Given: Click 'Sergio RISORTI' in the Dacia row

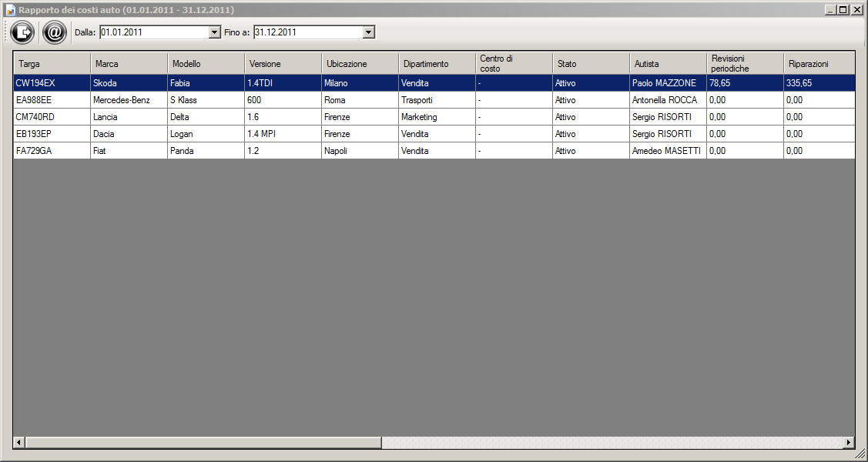Looking at the screenshot, I should (668, 134).
